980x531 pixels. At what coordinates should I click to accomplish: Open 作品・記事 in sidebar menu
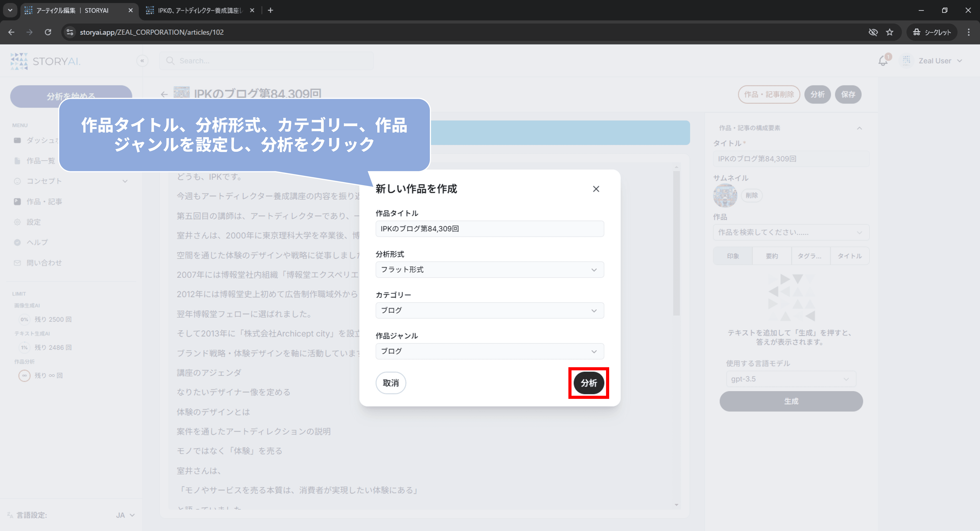(44, 202)
